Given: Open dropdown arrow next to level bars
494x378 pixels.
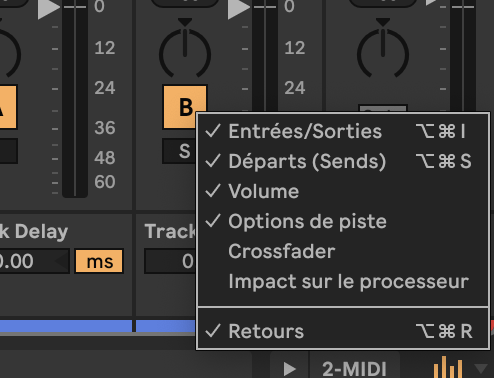Looking at the screenshot, I should pos(481,368).
